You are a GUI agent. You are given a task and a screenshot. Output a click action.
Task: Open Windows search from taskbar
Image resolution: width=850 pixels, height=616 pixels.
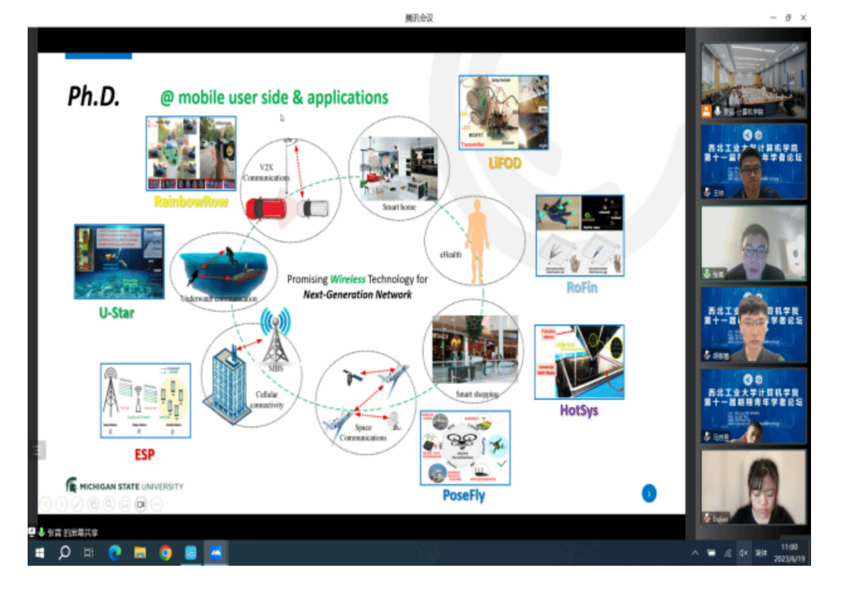tap(64, 553)
